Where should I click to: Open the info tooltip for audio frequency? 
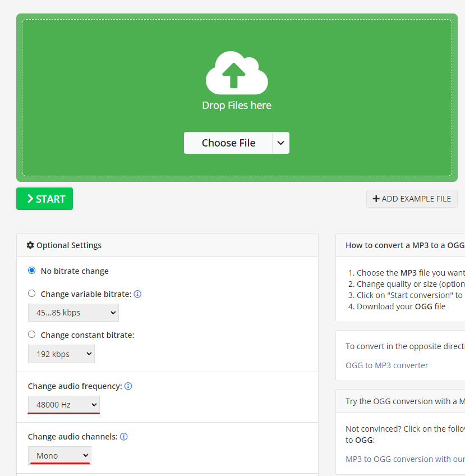(128, 386)
